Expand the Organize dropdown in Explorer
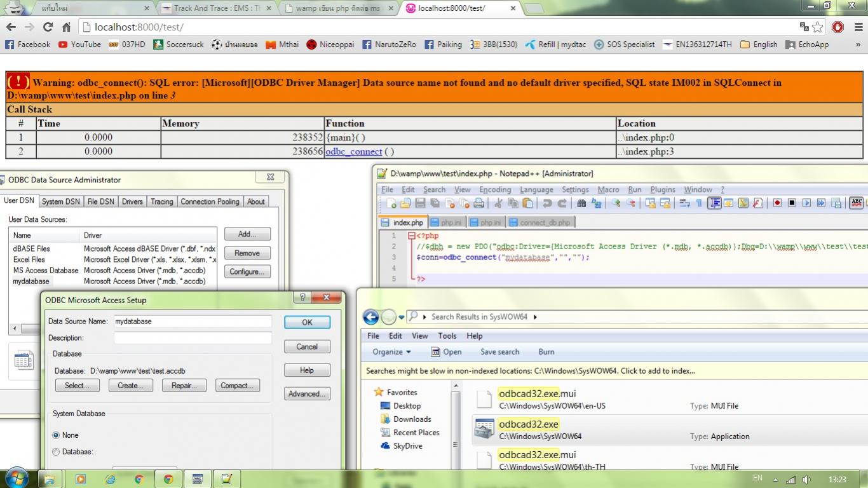The height and width of the screenshot is (488, 868). pyautogui.click(x=391, y=351)
